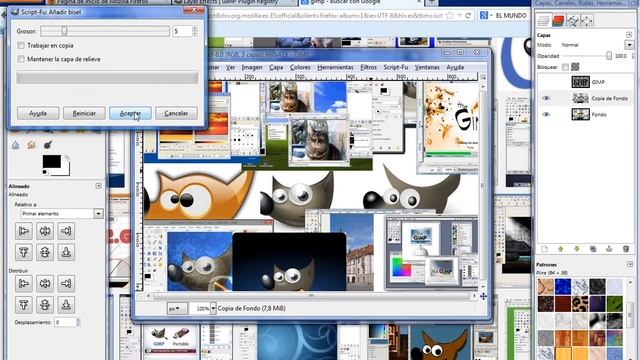Open the Colores menu
Screen dimensions: 640x360
click(300, 67)
